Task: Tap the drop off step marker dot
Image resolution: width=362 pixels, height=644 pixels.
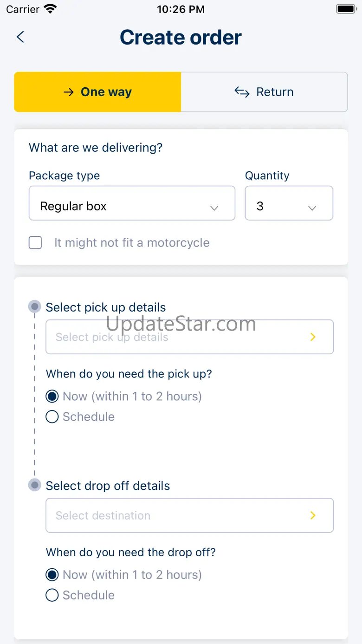Action: (34, 485)
